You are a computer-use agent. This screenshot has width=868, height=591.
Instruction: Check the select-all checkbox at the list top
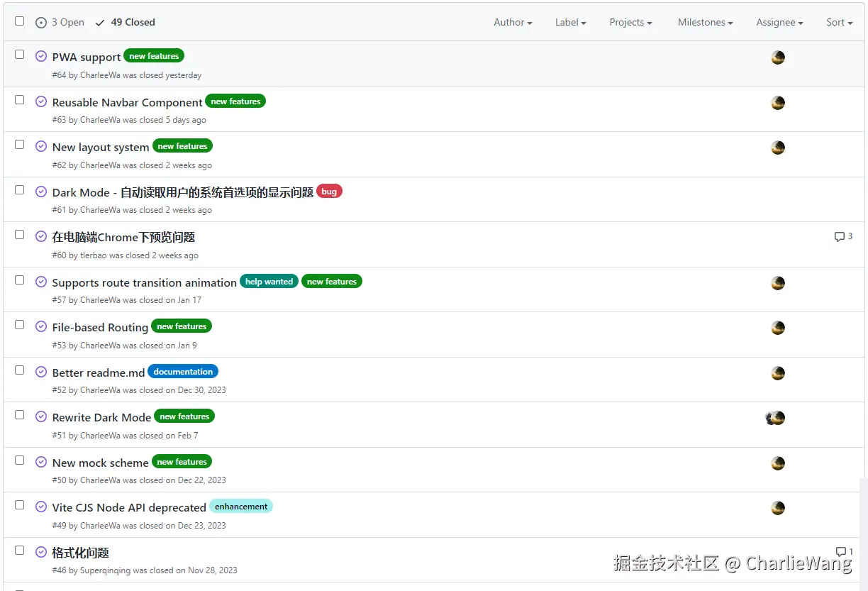coord(19,21)
